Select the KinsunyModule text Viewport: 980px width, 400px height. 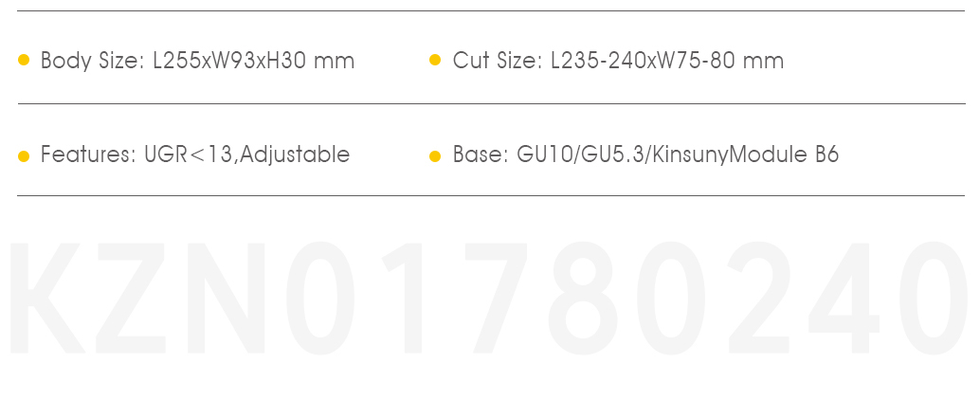click(x=731, y=155)
